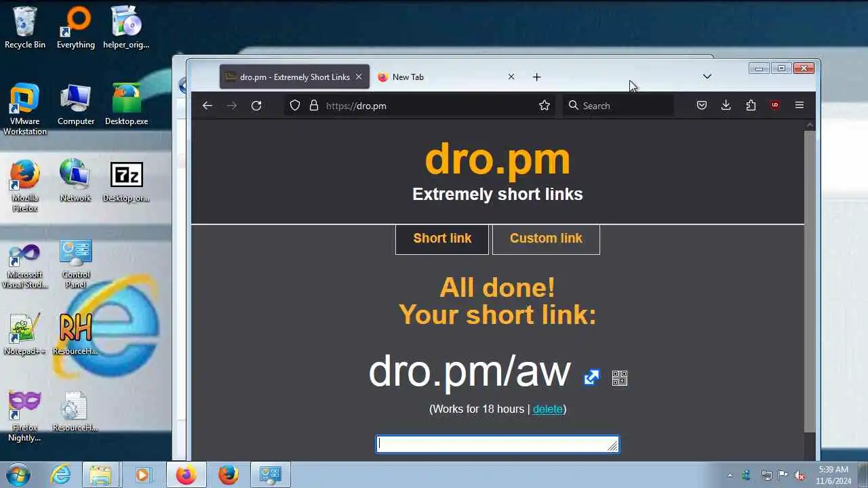Select the Control Panel desktop icon
The height and width of the screenshot is (488, 868).
[76, 264]
